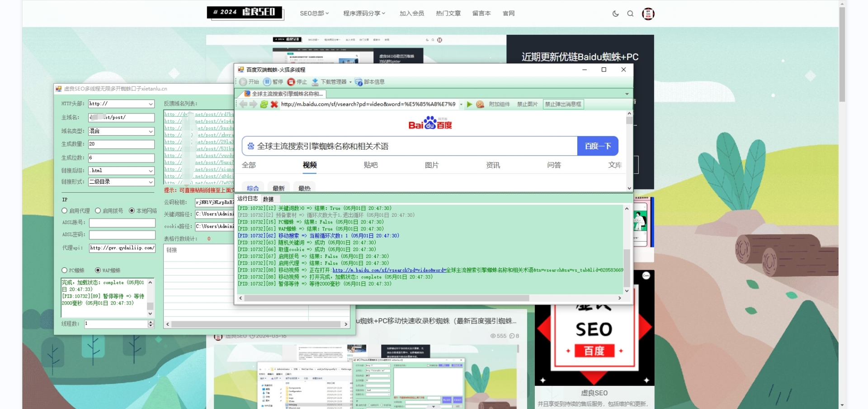Screen dimensions: 868x409
Task: Open the 留言本 page
Action: click(481, 14)
